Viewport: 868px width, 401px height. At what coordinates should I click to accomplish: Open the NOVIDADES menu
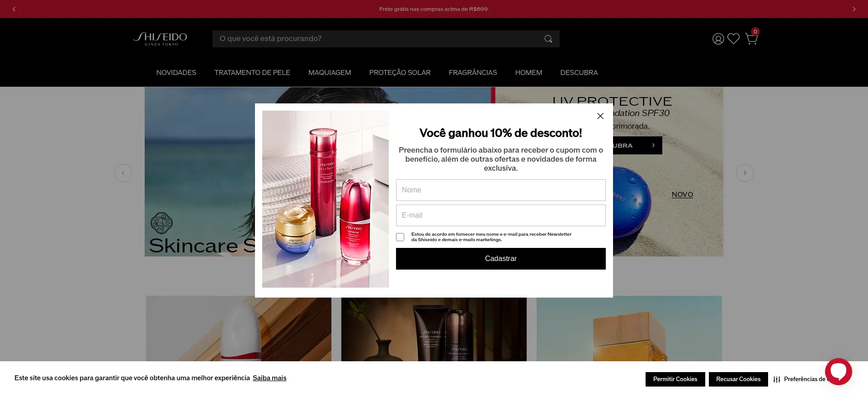[176, 73]
